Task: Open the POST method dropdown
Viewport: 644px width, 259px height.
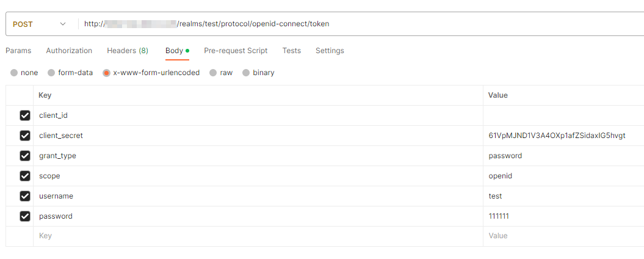Action: [x=39, y=24]
